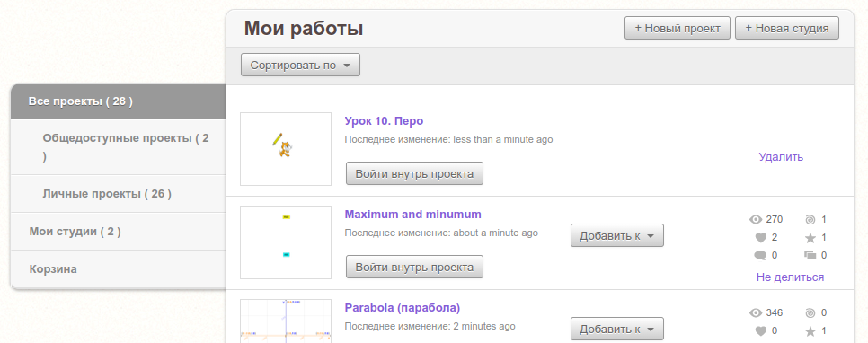Open Maximum and minumum project title
The image size is (868, 343).
point(413,214)
